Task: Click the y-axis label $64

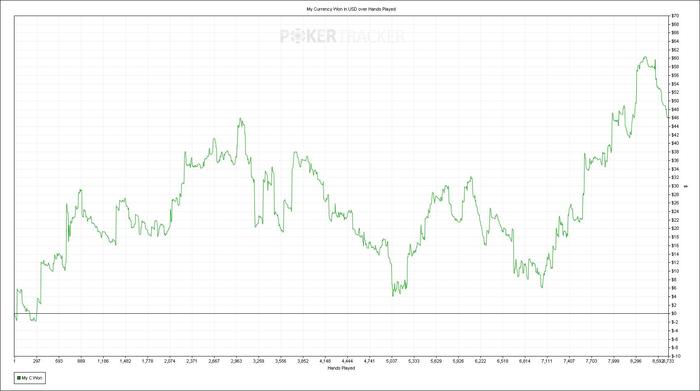Action: click(x=675, y=41)
